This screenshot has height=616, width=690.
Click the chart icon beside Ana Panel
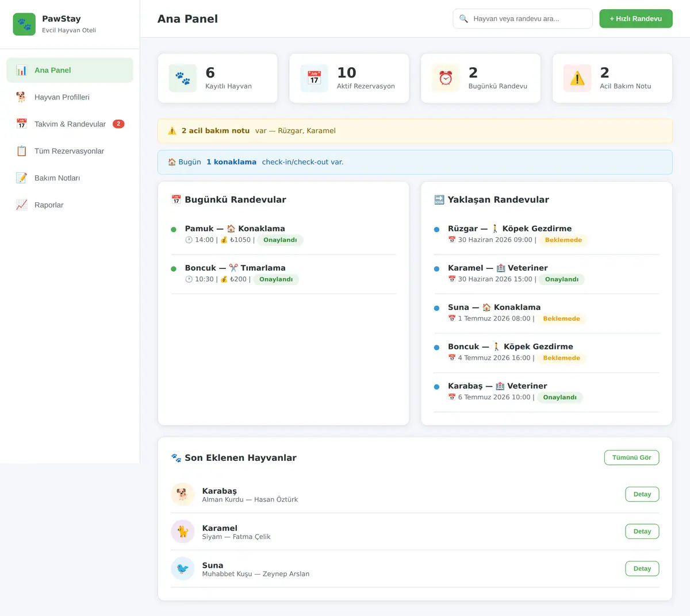click(22, 70)
